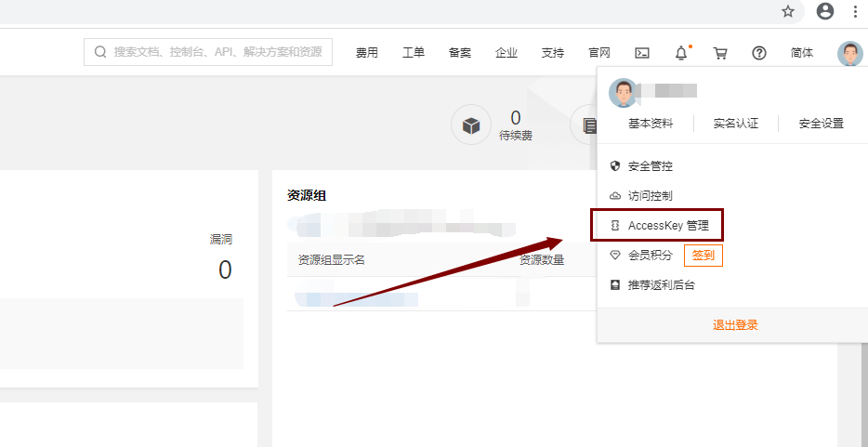
Task: Bookmark this page with star icon
Action: click(788, 11)
